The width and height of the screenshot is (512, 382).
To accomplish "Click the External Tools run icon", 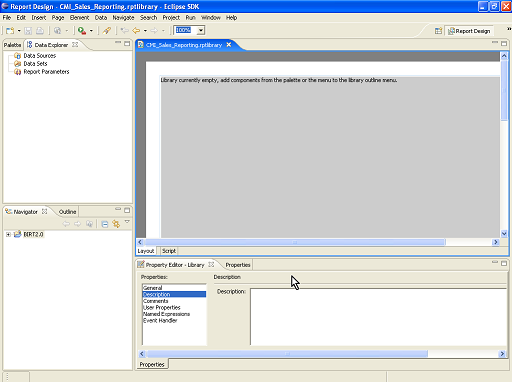I will (82, 31).
